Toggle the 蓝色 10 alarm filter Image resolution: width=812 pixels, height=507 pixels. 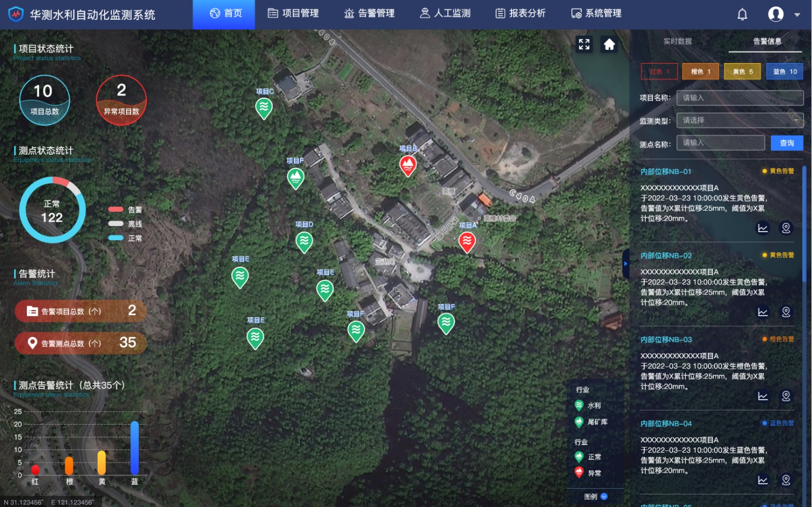(784, 72)
